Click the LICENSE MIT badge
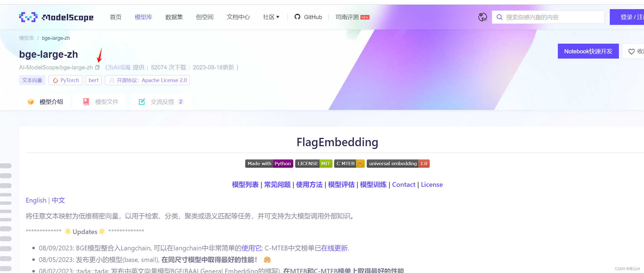The image size is (644, 273). coord(313,164)
